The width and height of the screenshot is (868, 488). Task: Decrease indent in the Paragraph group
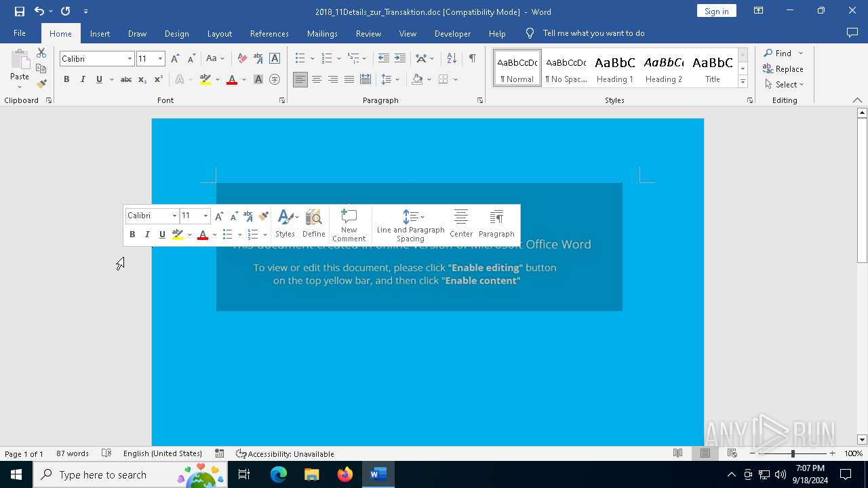tap(384, 58)
